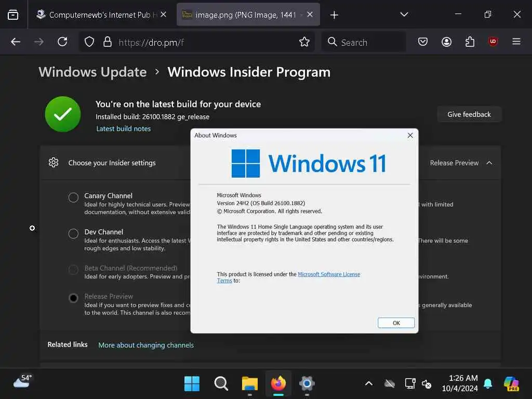Open taskbar Search magnifier
The image size is (532, 399).
point(221,383)
